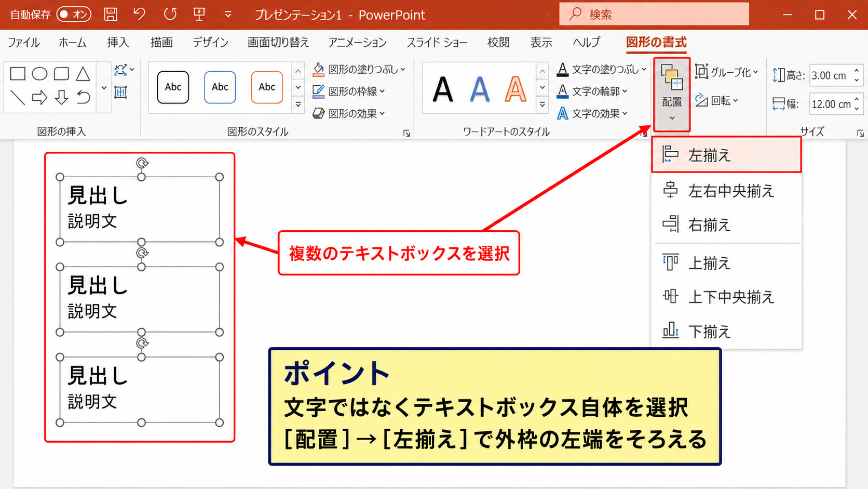
Task: Choose 左揃え from the menu
Action: (x=726, y=155)
